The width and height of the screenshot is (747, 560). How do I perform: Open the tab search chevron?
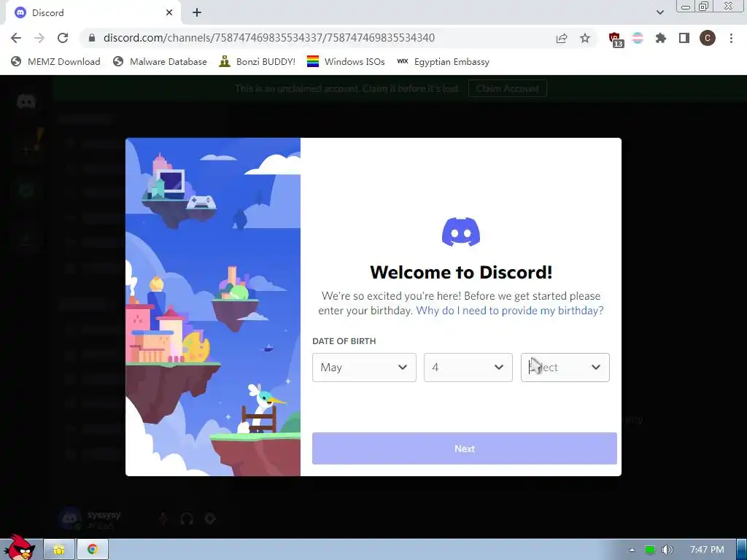(x=659, y=13)
